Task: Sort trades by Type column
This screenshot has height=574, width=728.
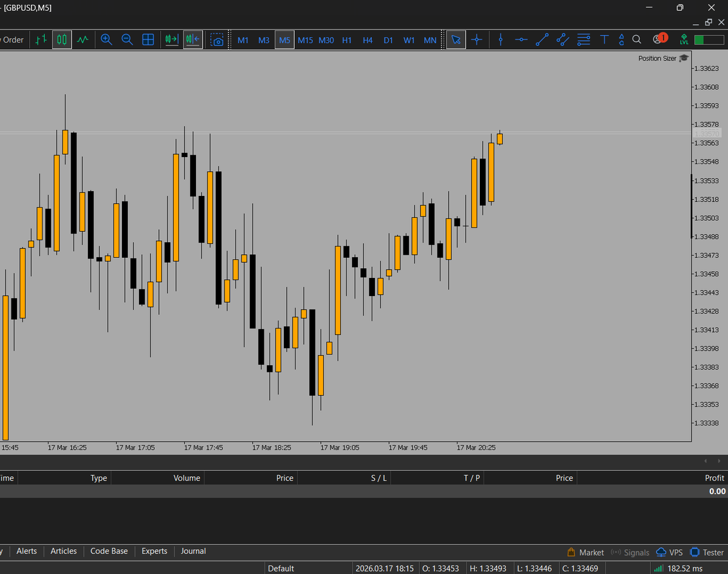Action: [x=64, y=478]
